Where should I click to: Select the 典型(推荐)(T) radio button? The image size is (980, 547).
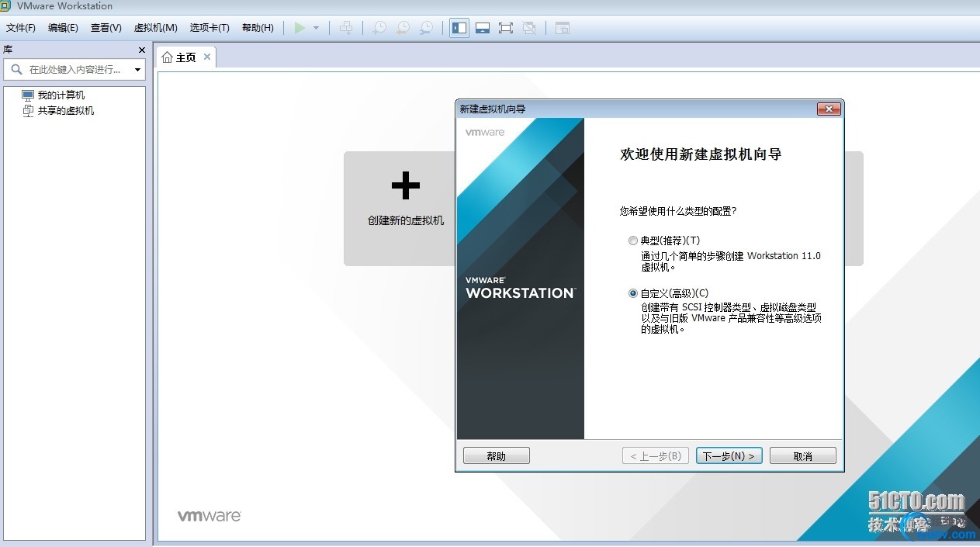(633, 241)
